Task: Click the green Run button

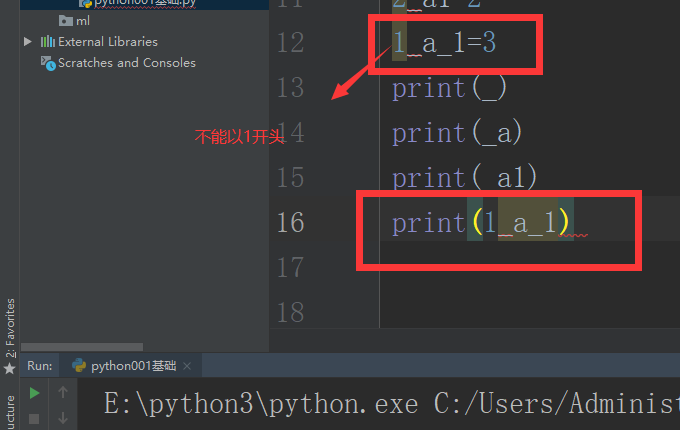Action: point(34,393)
